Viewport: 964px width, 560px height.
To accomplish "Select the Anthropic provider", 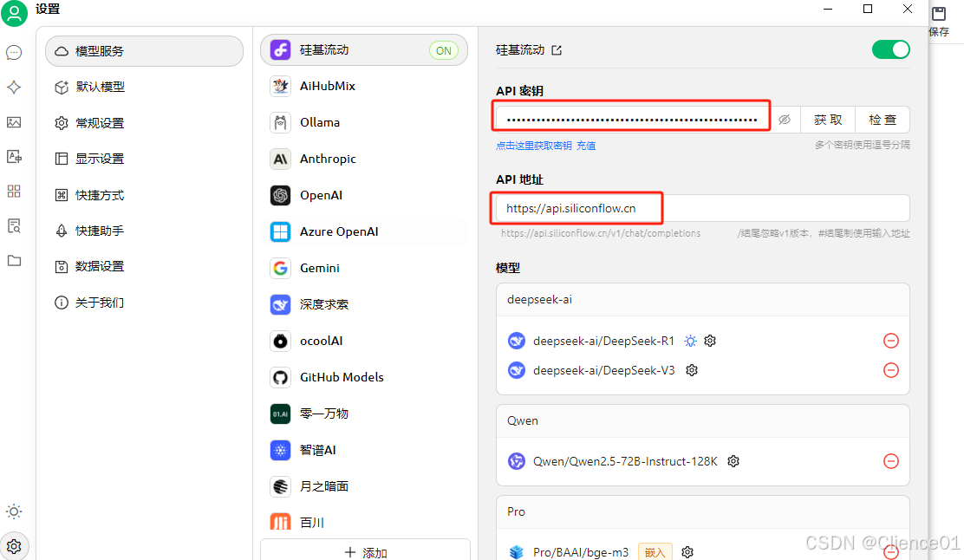I will pos(364,159).
